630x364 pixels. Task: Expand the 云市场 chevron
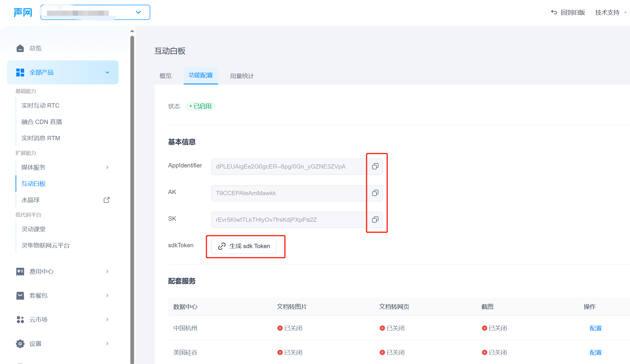coord(107,320)
